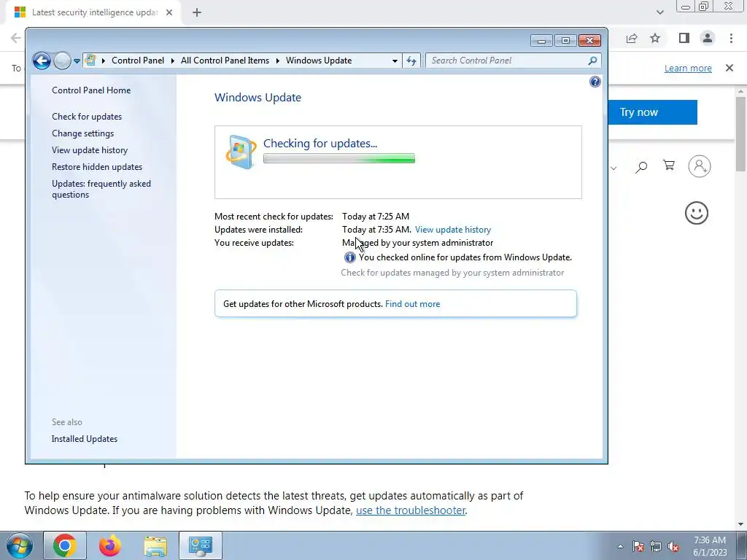Expand the arrow before Control Panel breadcrumb
This screenshot has width=747, height=560.
[x=104, y=61]
